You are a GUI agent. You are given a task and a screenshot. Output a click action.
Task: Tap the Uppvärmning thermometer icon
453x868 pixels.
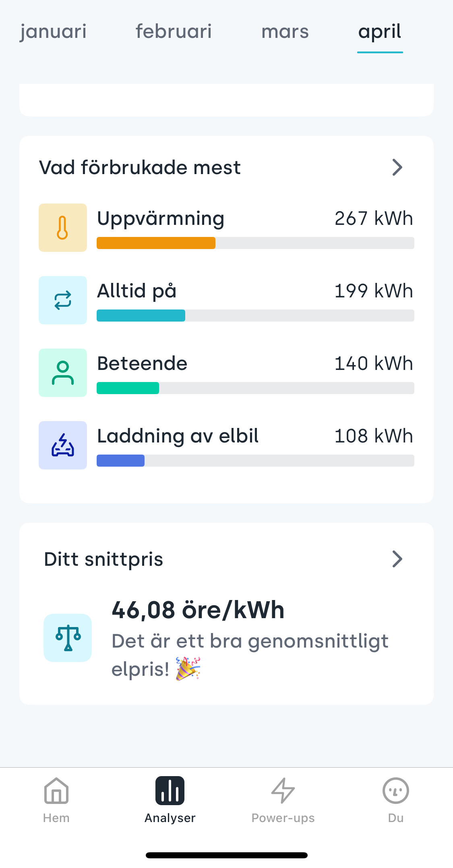pos(62,228)
